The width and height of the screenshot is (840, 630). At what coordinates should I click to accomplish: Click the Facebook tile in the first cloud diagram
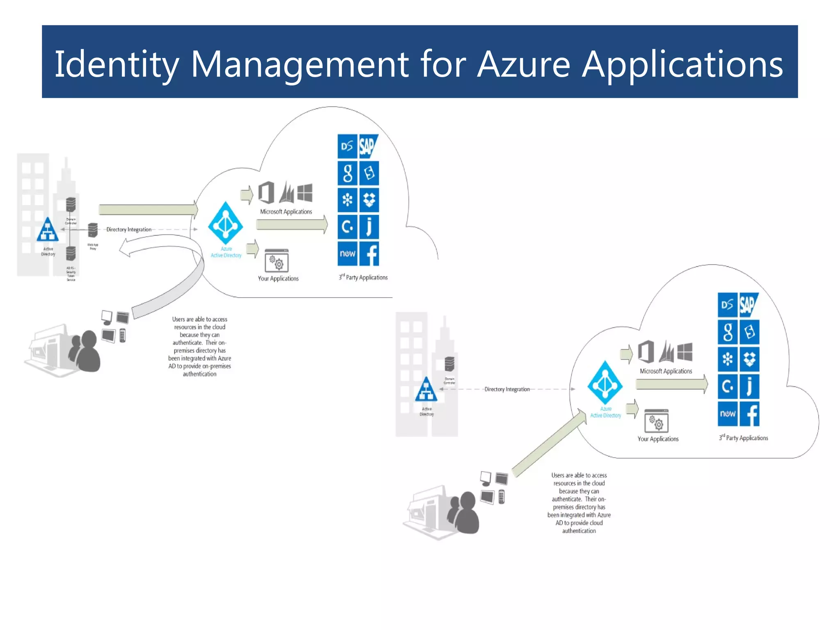coord(370,254)
